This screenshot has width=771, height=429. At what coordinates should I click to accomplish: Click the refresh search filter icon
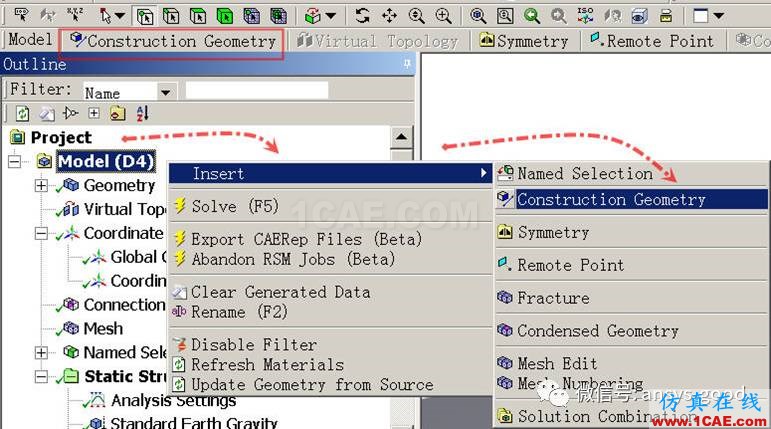tap(22, 114)
